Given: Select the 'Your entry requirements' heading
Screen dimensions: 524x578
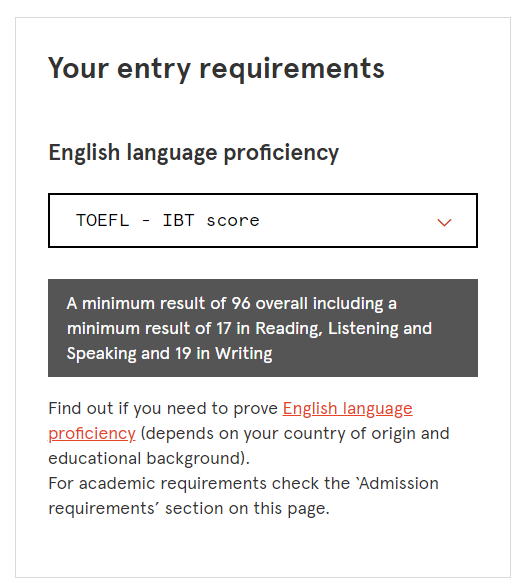Looking at the screenshot, I should 216,69.
